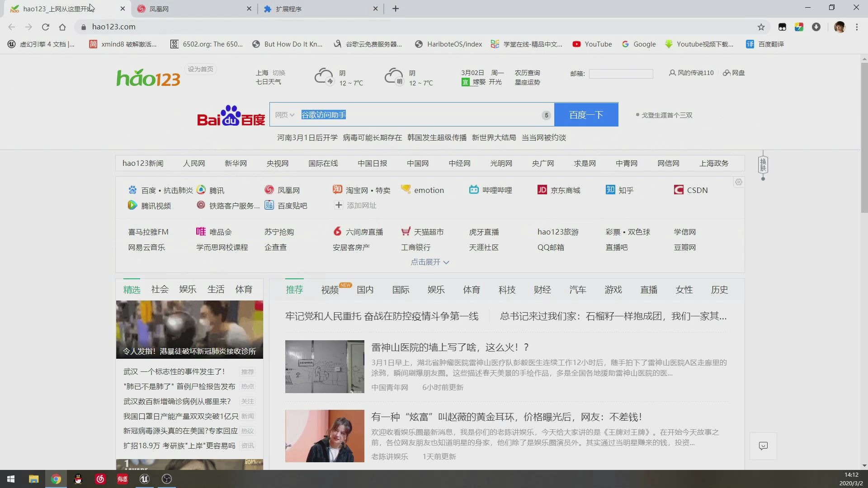Expand more sites with 点击展开
This screenshot has height=488, width=868.
point(429,262)
